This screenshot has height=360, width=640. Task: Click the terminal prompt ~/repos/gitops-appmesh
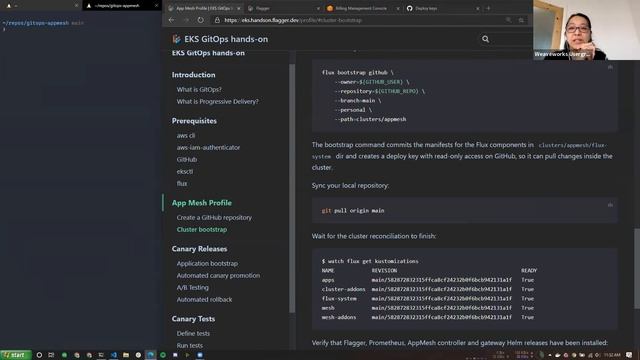tap(36, 23)
